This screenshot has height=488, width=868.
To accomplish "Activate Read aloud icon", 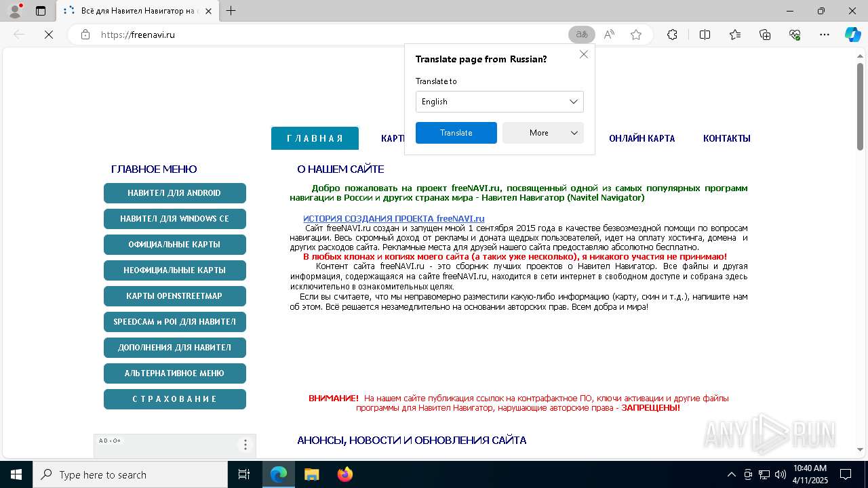I will tap(609, 35).
